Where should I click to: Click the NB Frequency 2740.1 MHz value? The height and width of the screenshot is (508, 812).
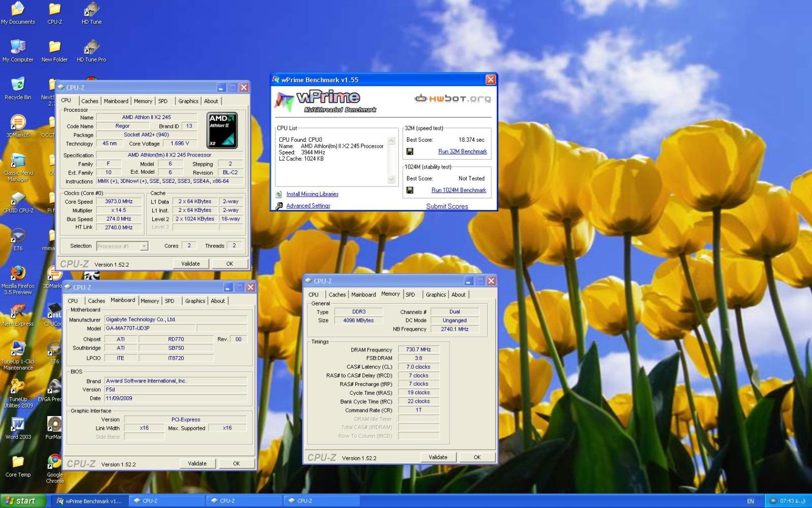click(455, 329)
